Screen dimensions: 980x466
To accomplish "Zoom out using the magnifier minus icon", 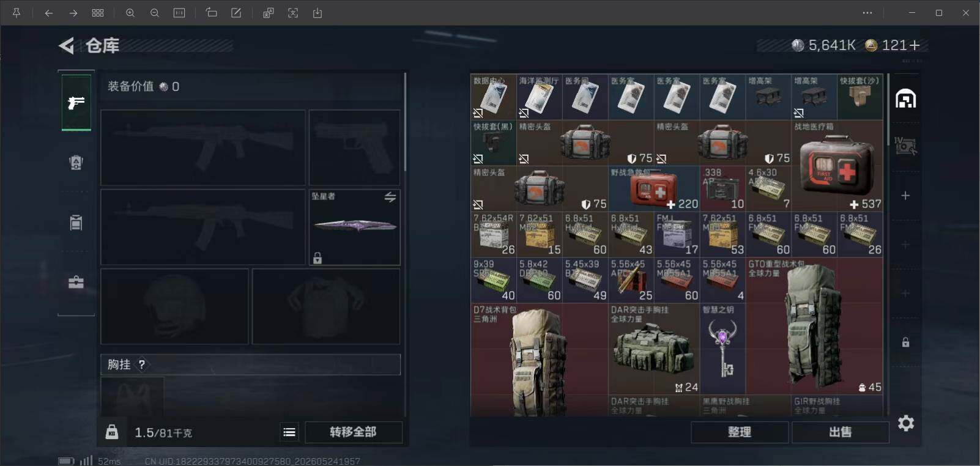I will click(155, 13).
